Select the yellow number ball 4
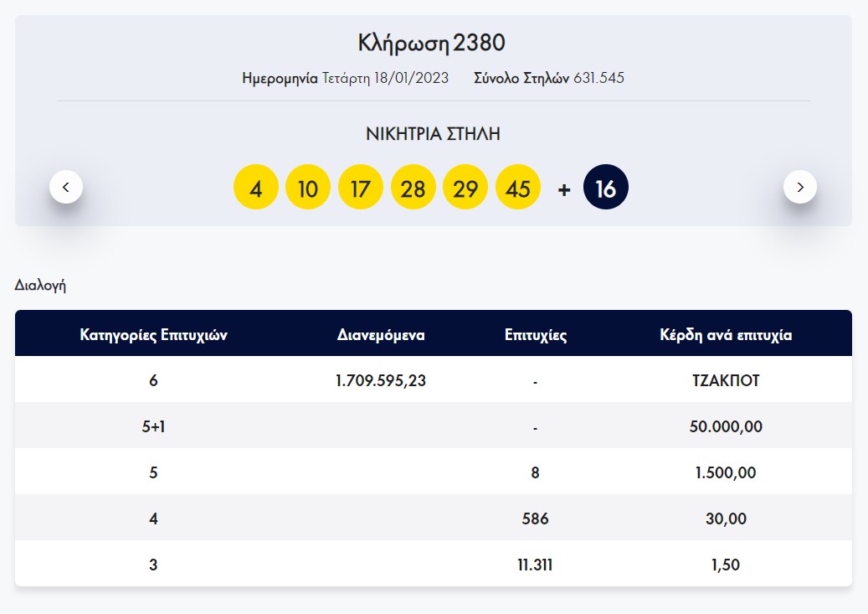 pyautogui.click(x=256, y=187)
